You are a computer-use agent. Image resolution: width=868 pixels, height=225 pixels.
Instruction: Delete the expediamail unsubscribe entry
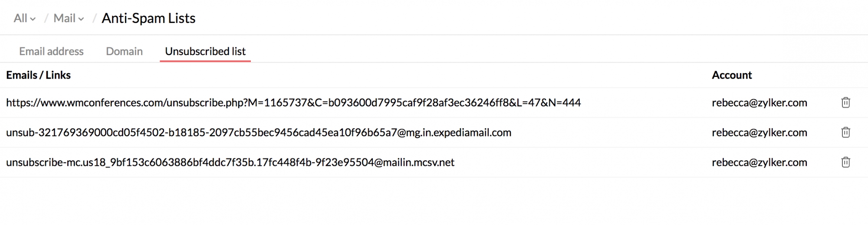tap(845, 132)
